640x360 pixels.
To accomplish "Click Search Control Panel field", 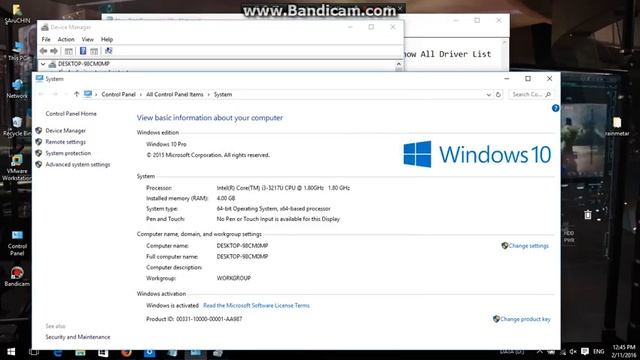I will pos(531,94).
